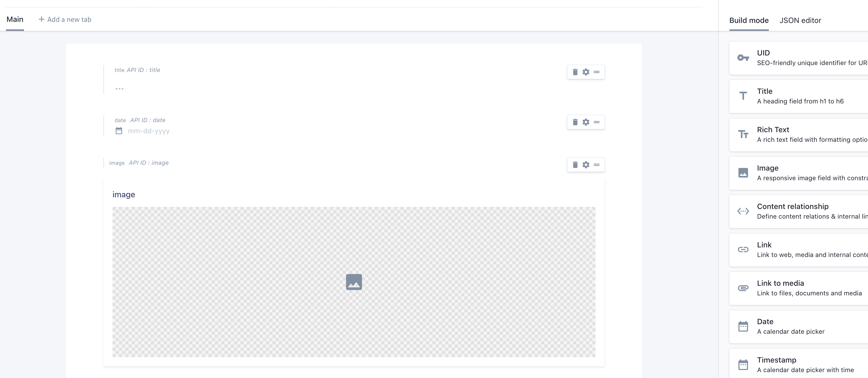Click the date input field mm-dd-yyyy
This screenshot has height=378, width=868.
coord(148,131)
